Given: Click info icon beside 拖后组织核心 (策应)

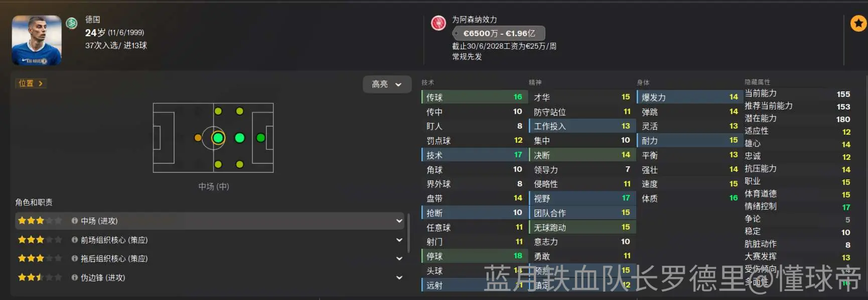Looking at the screenshot, I should click(75, 258).
